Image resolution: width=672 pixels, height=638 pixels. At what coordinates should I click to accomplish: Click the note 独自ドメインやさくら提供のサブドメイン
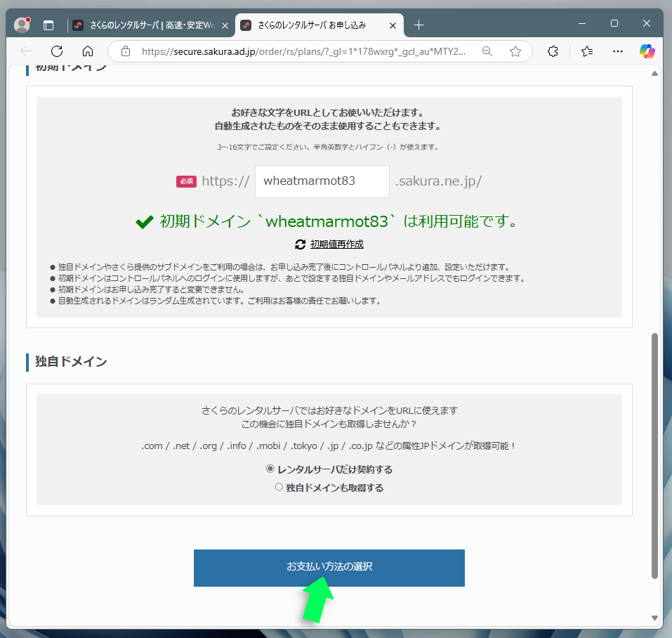pyautogui.click(x=284, y=267)
